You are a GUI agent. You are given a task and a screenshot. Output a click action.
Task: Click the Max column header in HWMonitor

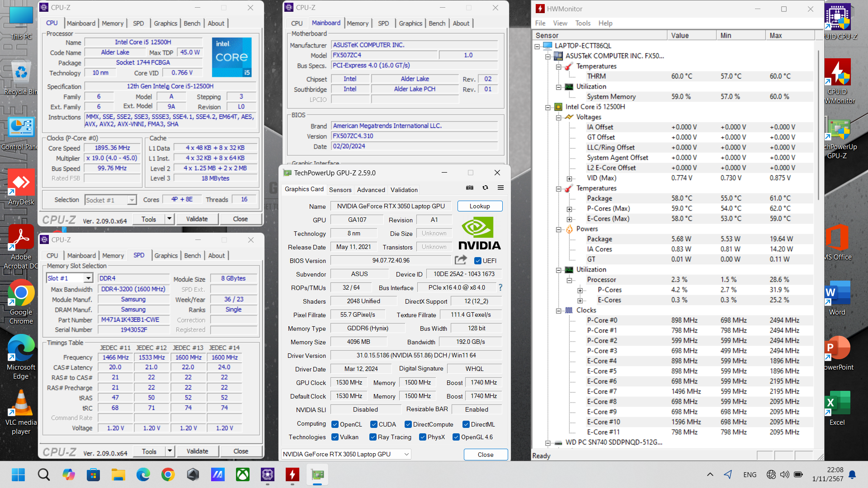(x=790, y=35)
